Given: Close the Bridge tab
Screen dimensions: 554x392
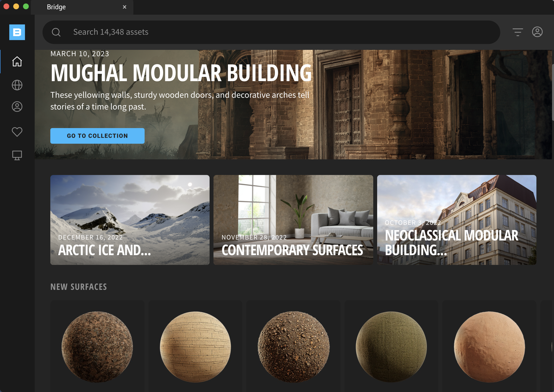Looking at the screenshot, I should (125, 7).
